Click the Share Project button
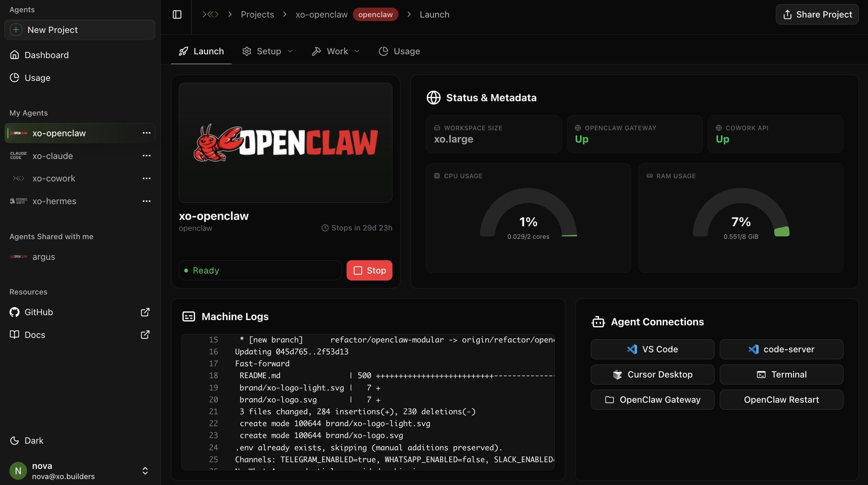 click(x=817, y=14)
